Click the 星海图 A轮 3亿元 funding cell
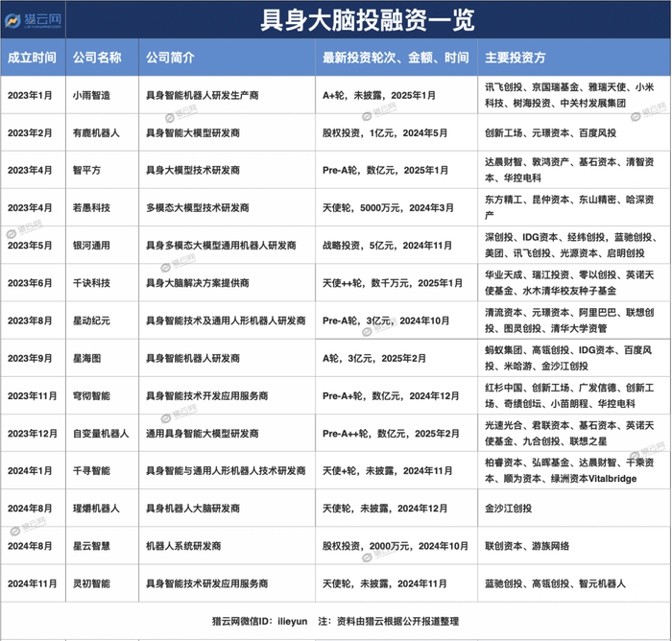 click(x=396, y=358)
